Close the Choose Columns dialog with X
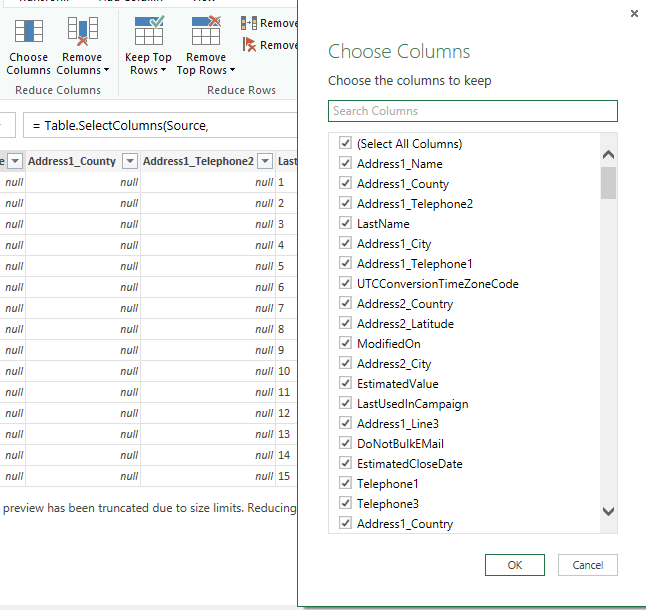This screenshot has width=646, height=610. (634, 14)
